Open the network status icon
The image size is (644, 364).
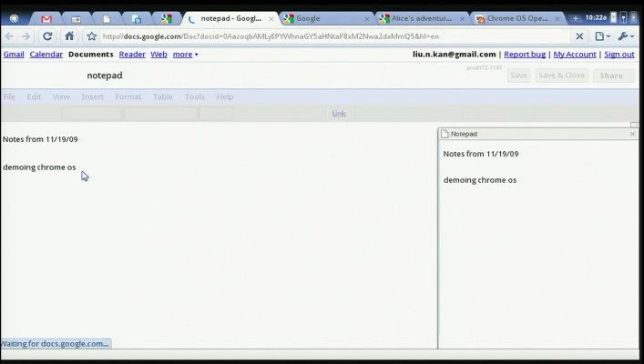(x=623, y=17)
